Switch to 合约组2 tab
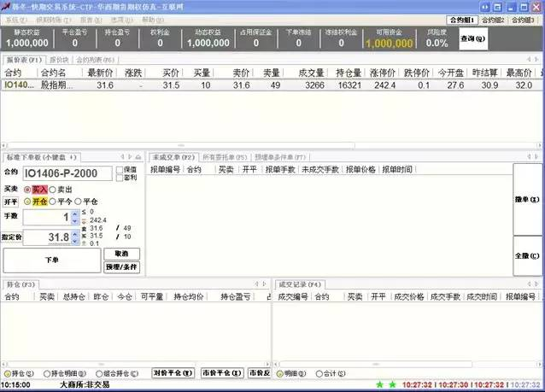545x392 pixels. (x=493, y=20)
